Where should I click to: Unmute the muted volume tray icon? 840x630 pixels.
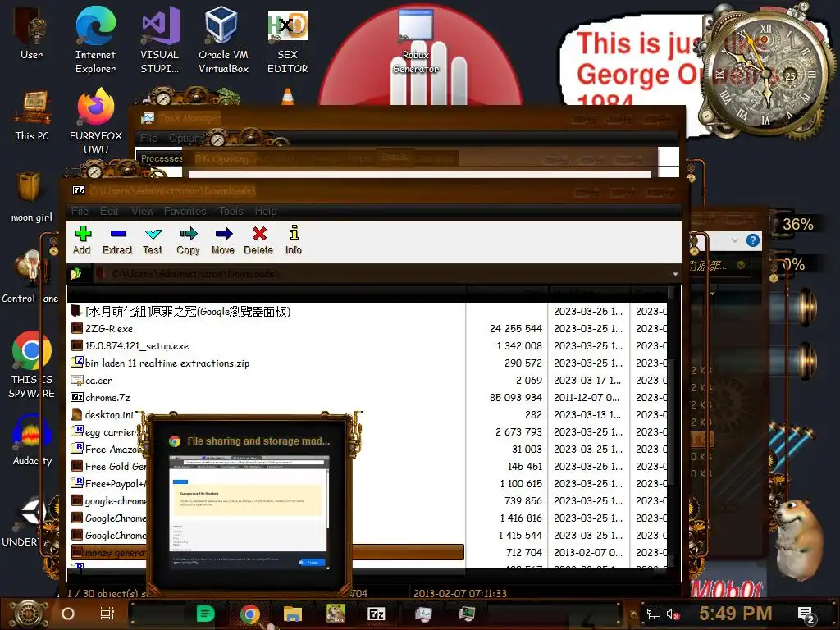point(673,614)
